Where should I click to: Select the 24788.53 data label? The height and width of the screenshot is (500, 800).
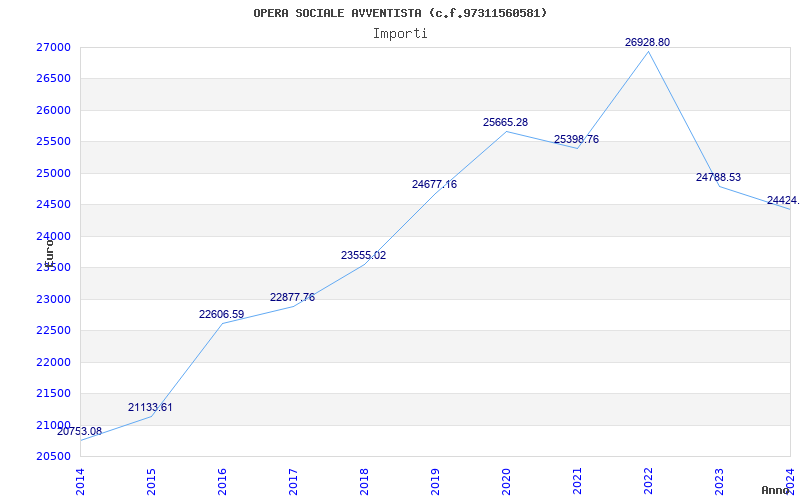(x=718, y=178)
